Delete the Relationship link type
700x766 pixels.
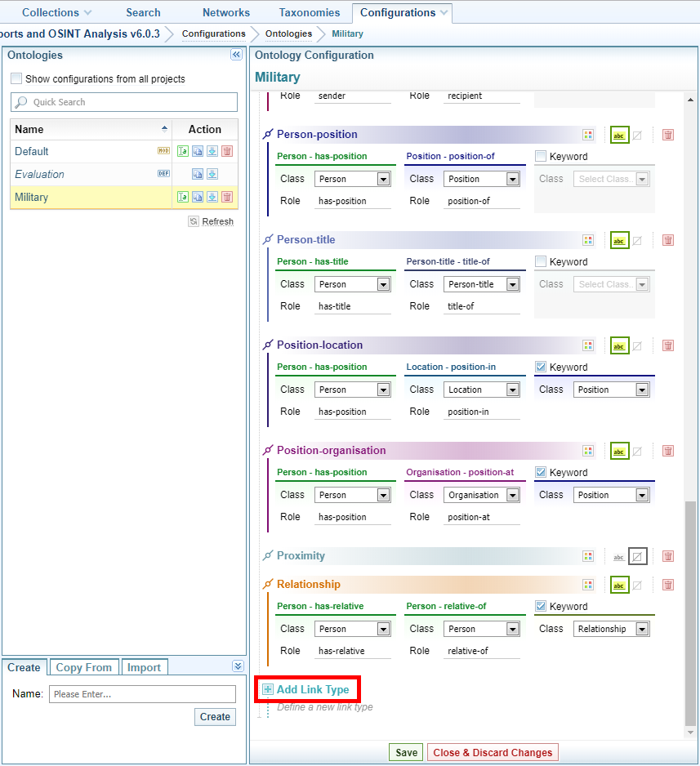(668, 585)
